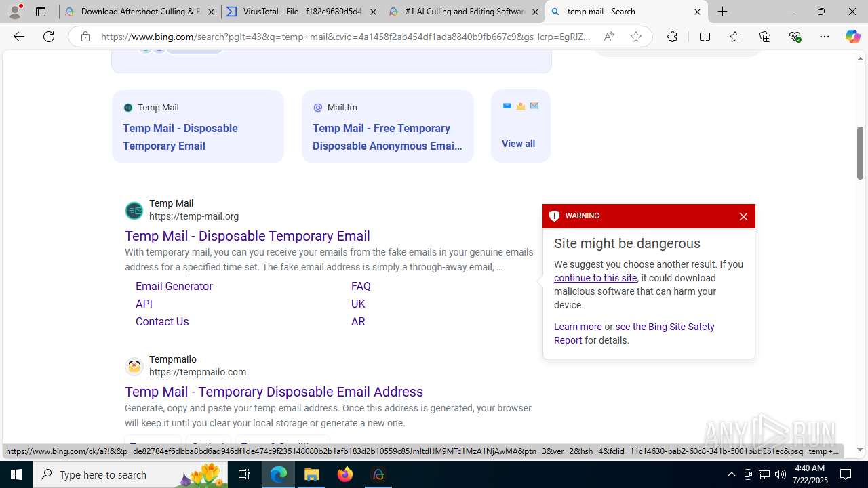Open Favorites list icon
The width and height of the screenshot is (868, 488).
[x=735, y=37]
